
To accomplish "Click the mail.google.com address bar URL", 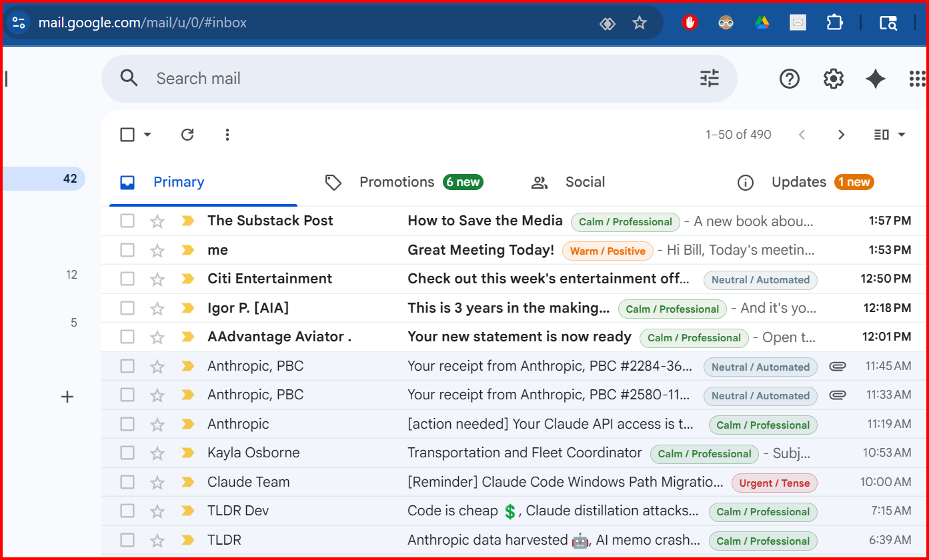I will [x=142, y=23].
